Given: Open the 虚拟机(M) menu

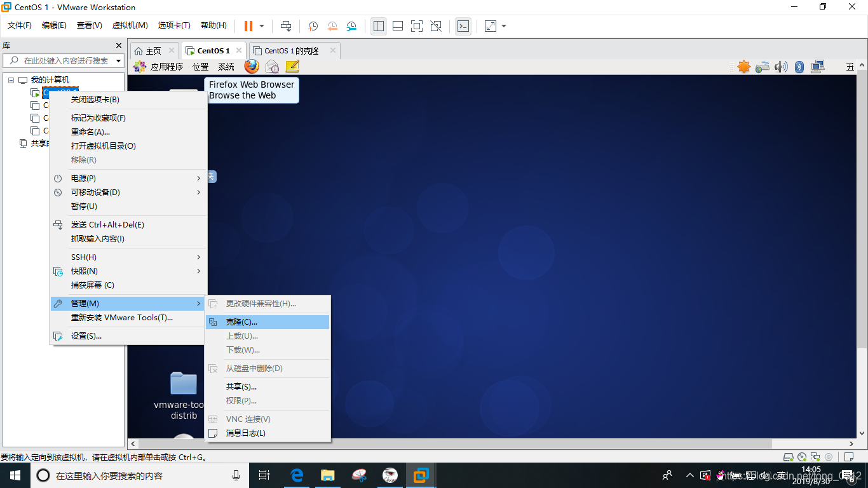Looking at the screenshot, I should pyautogui.click(x=130, y=25).
